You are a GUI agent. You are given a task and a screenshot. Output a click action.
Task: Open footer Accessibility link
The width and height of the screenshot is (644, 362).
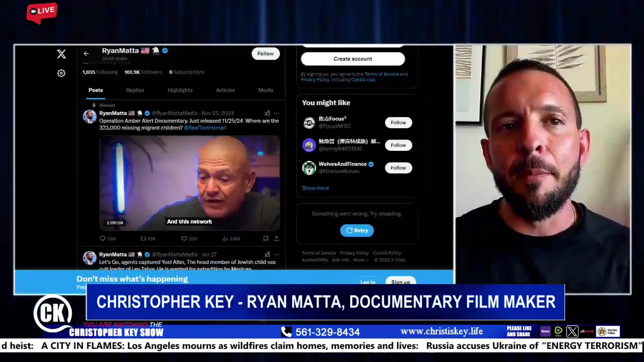pos(315,260)
